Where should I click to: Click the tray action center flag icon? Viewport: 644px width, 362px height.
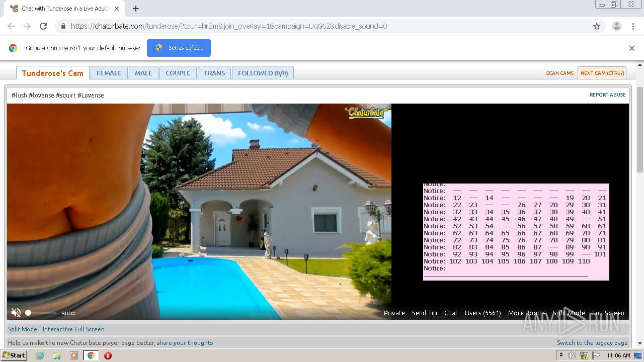(x=596, y=355)
